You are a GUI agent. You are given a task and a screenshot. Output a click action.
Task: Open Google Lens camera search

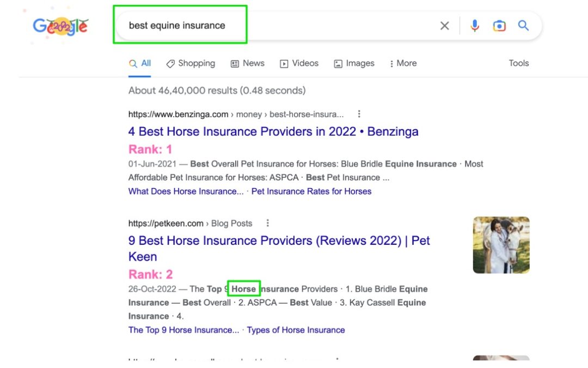click(499, 25)
